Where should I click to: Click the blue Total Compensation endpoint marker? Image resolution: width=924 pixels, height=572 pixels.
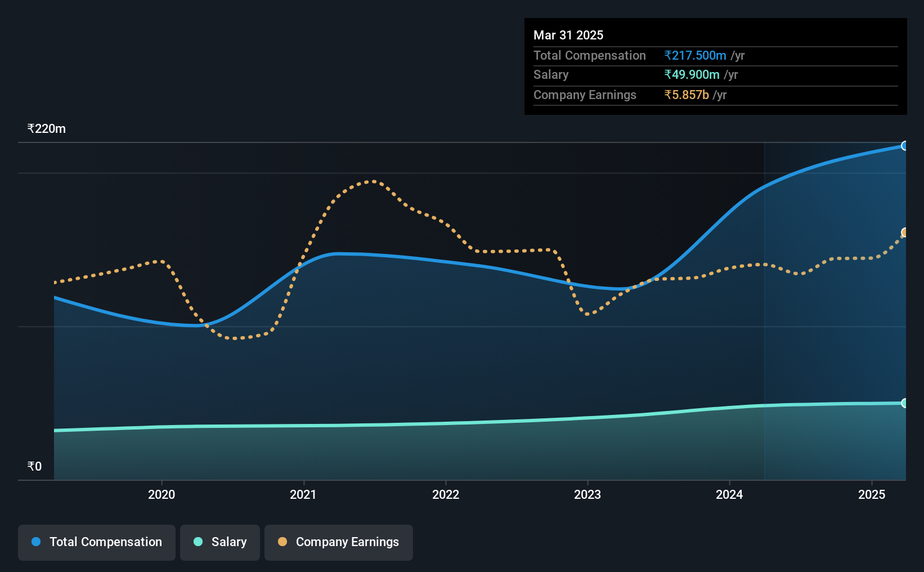pos(904,146)
